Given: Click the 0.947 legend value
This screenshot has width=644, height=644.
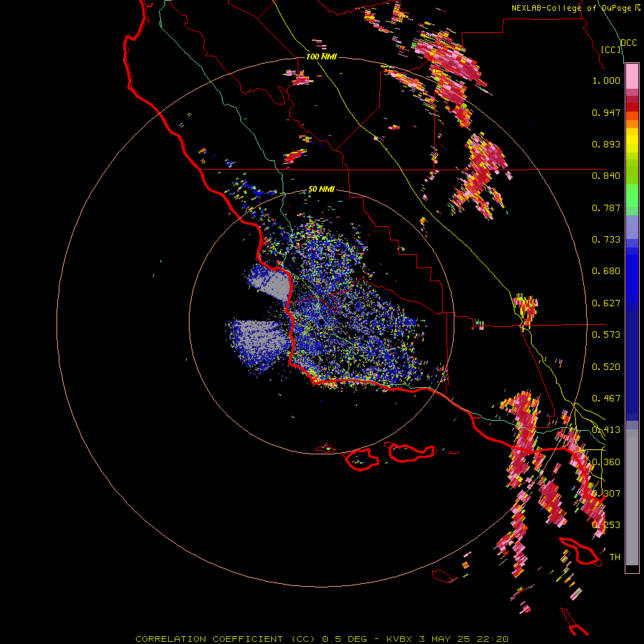Looking at the screenshot, I should coord(606,112).
